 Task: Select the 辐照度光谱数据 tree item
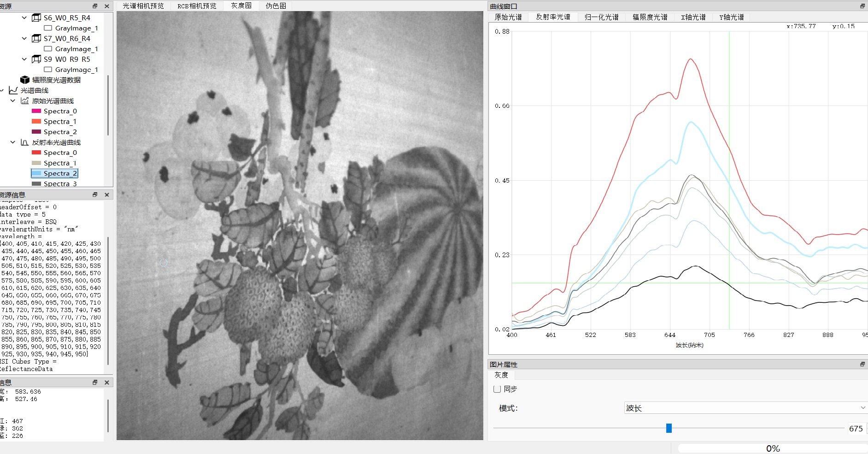56,80
